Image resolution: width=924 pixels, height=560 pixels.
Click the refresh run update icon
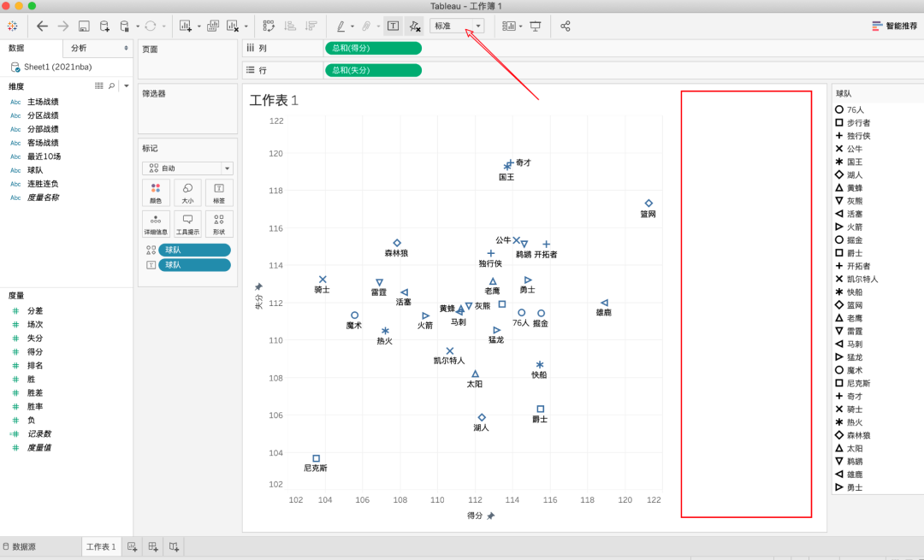pyautogui.click(x=151, y=26)
